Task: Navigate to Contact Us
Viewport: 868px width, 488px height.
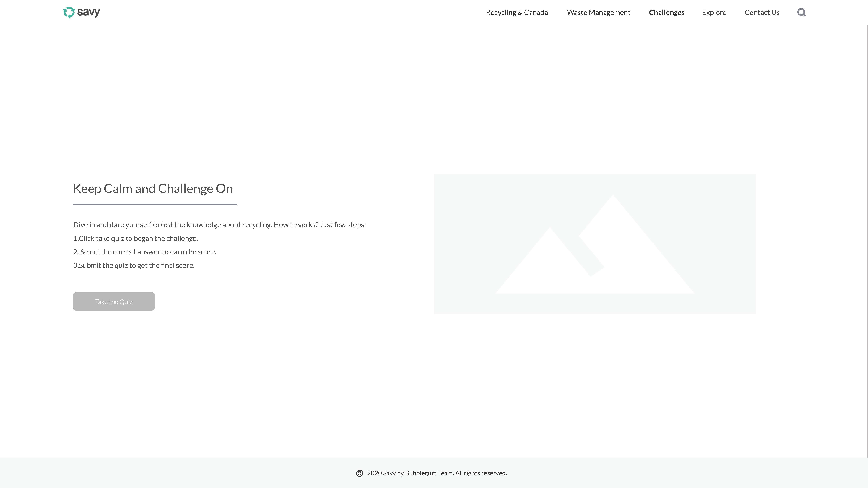Action: [762, 13]
